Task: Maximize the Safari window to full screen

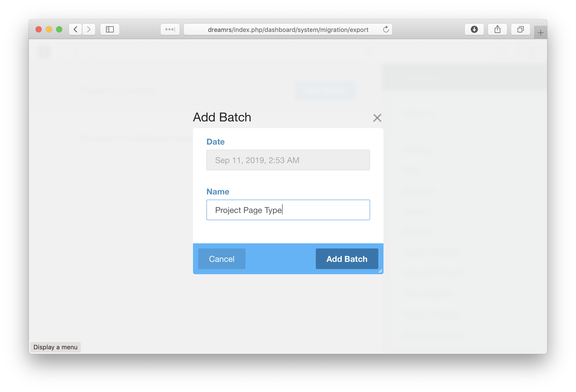Action: point(59,30)
